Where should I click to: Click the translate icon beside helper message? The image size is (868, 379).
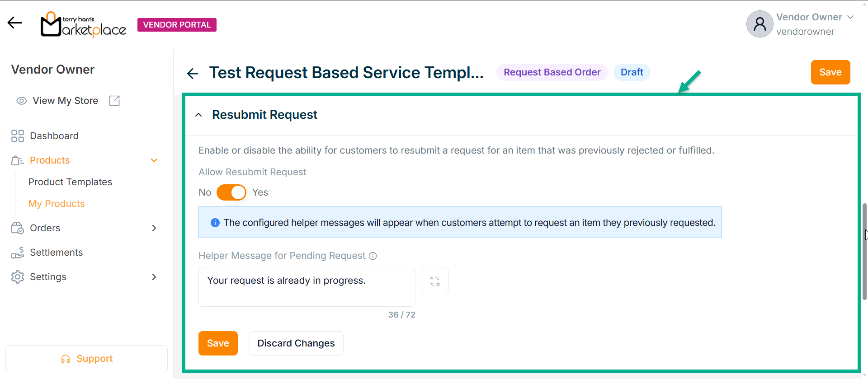pos(434,281)
